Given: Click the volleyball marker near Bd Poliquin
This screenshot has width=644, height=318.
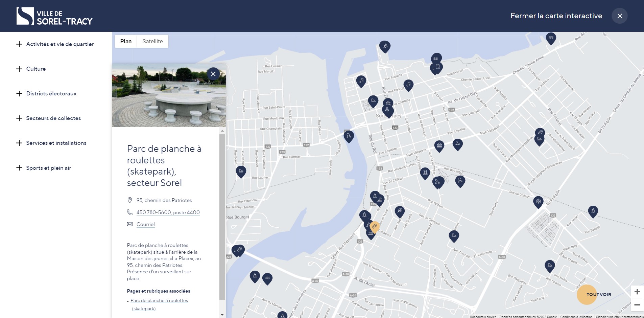Looking at the screenshot, I should (x=538, y=202).
